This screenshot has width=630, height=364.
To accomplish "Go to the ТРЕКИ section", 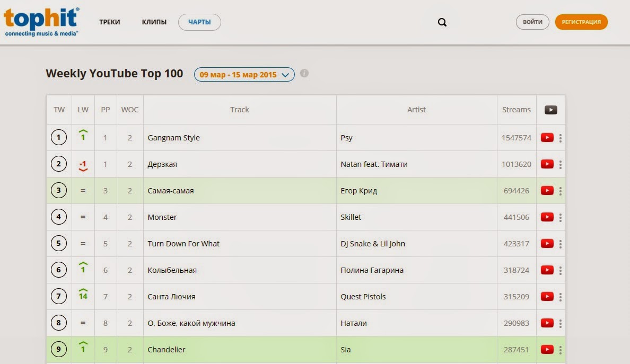I will pos(110,22).
